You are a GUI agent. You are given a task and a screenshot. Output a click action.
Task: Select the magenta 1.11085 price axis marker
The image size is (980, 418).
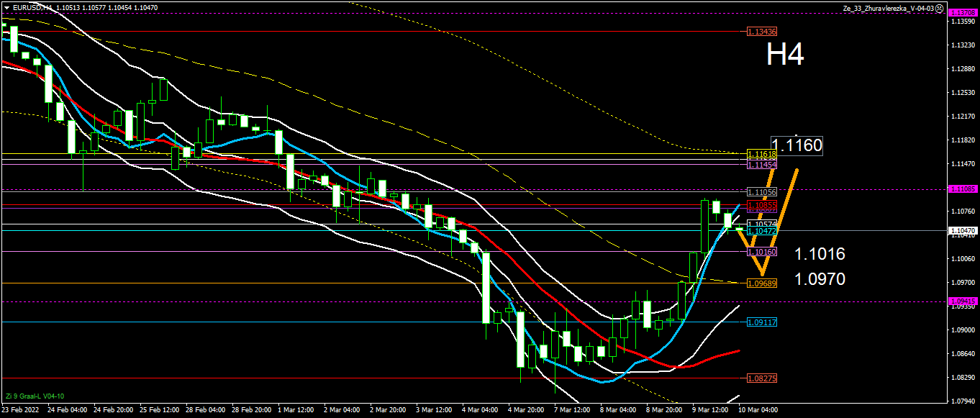[963, 188]
